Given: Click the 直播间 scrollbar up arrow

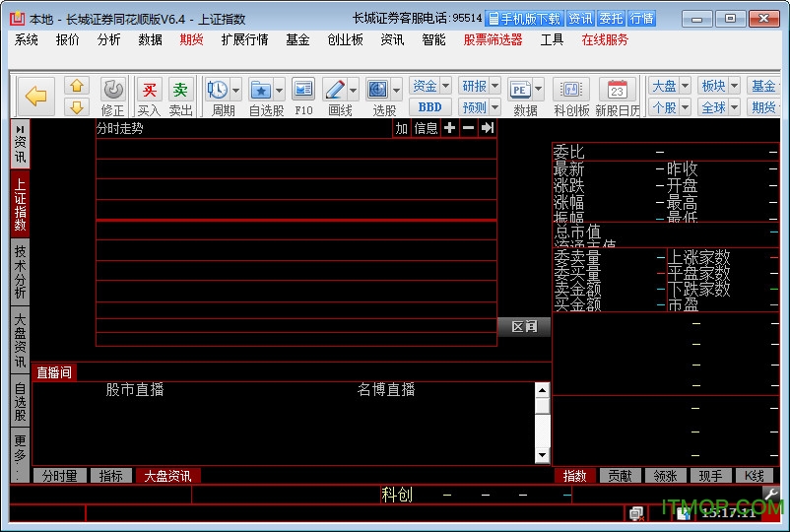Looking at the screenshot, I should (x=542, y=390).
